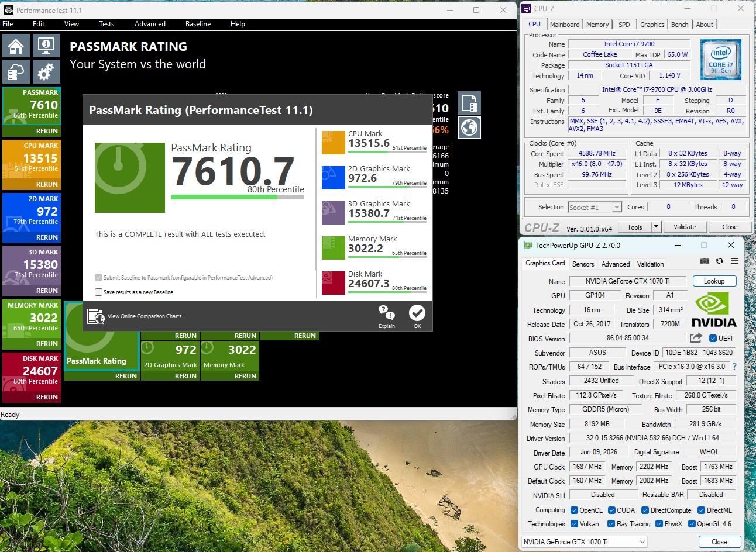Toggle the PhysX checkbox
This screenshot has height=552, width=756.
click(659, 524)
